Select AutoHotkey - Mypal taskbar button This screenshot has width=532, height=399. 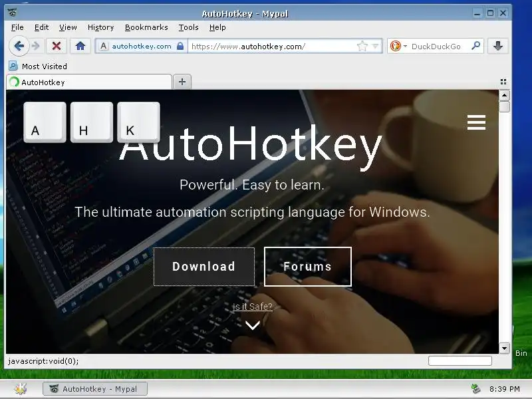pos(95,389)
